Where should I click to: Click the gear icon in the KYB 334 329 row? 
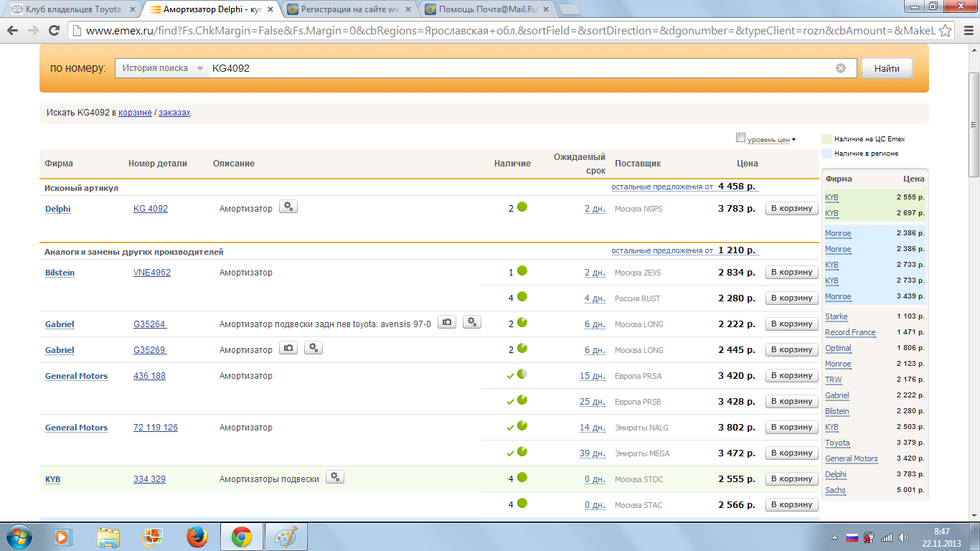pos(335,477)
